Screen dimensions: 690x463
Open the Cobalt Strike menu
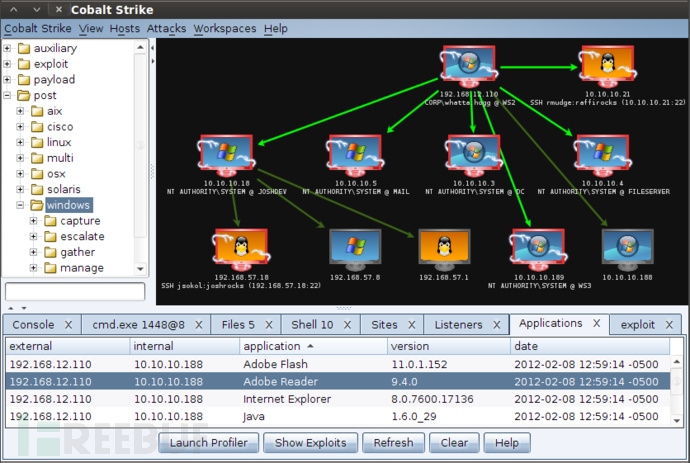click(x=38, y=29)
